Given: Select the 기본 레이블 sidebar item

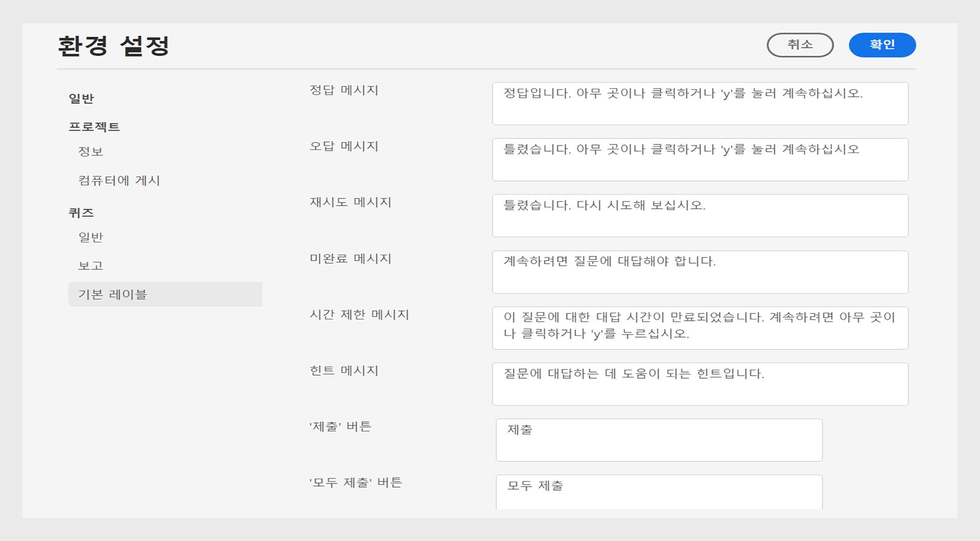Looking at the screenshot, I should 165,294.
